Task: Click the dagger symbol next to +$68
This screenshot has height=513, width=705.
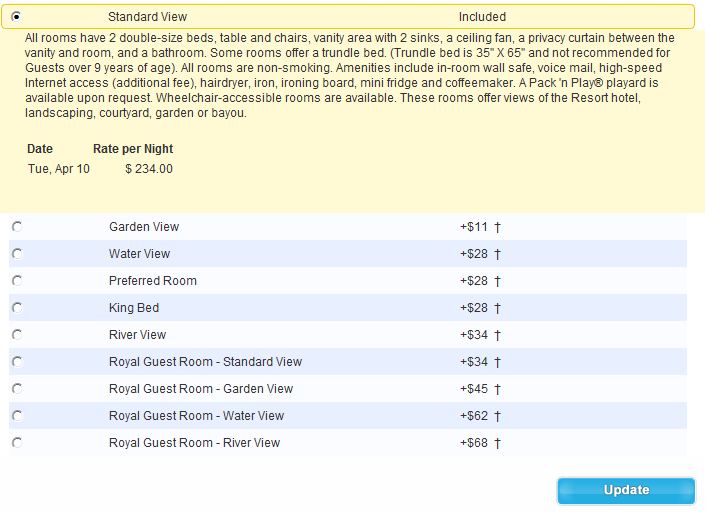Action: coord(497,443)
